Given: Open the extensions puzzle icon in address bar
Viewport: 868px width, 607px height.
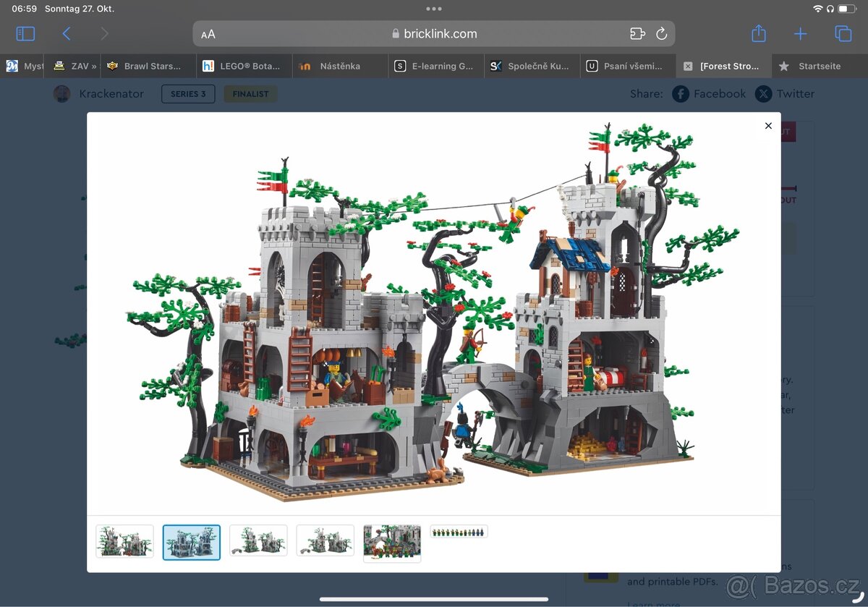Looking at the screenshot, I should (x=637, y=33).
